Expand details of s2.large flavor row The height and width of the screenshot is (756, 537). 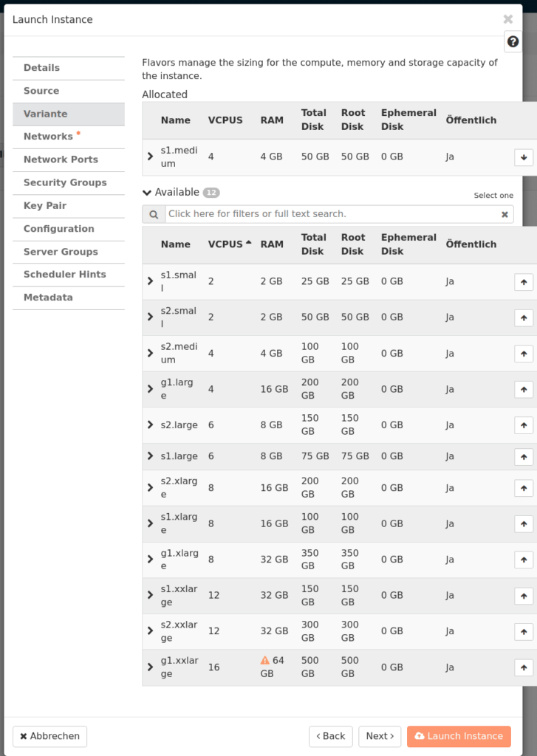pyautogui.click(x=151, y=425)
